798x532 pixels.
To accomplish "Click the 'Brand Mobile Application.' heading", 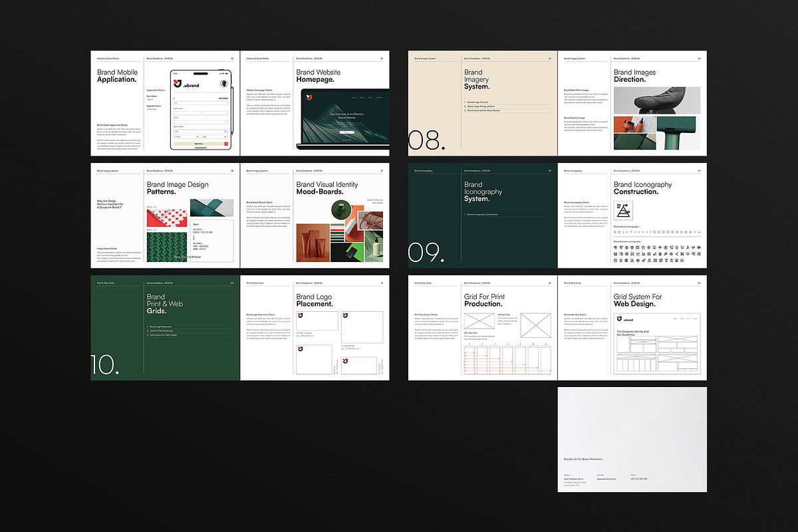I will coord(117,76).
